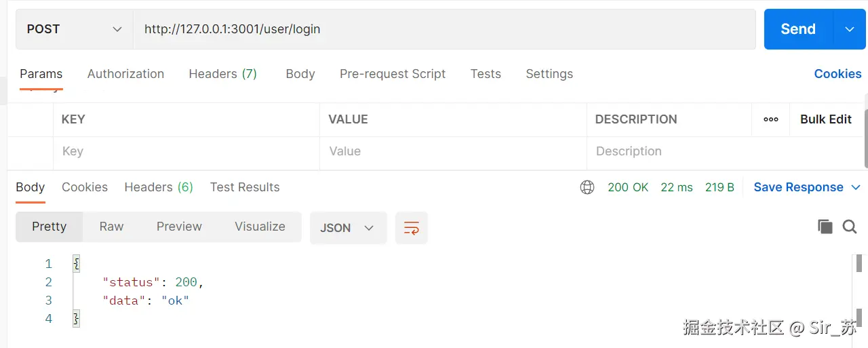Open the request Headers (7) tab
868x348 pixels.
(222, 74)
